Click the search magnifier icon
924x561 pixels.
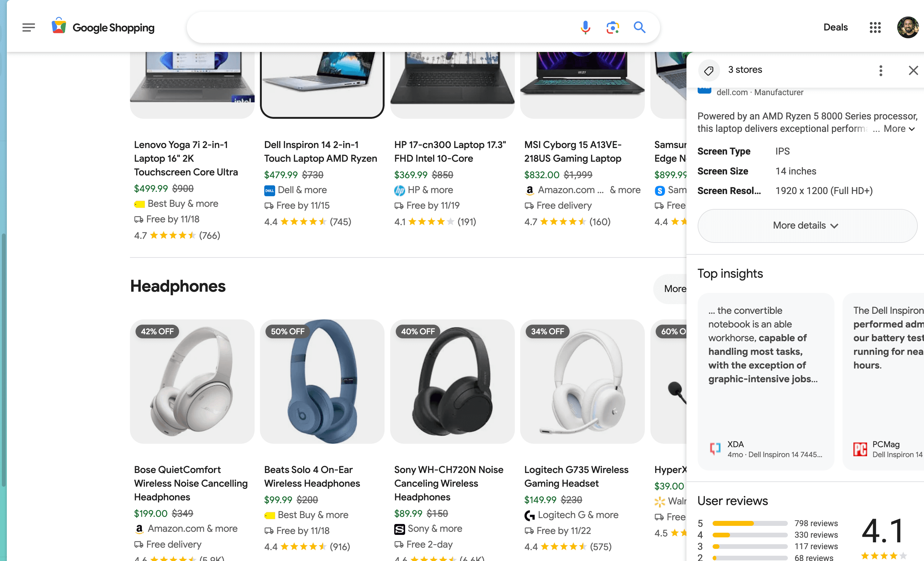pyautogui.click(x=640, y=27)
